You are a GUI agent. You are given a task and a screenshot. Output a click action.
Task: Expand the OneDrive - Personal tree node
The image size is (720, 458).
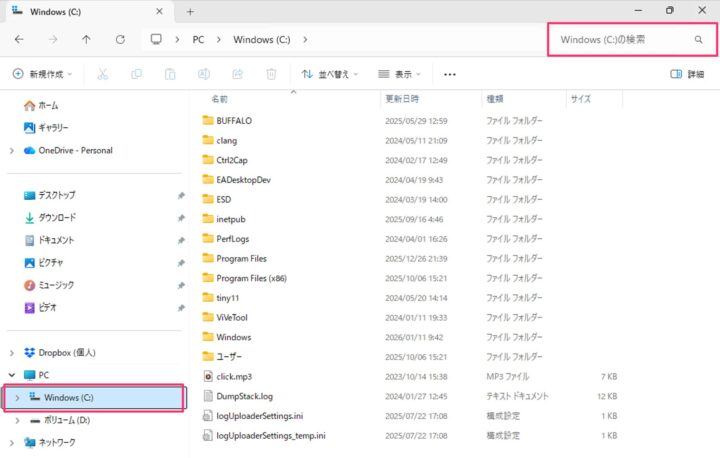11,150
